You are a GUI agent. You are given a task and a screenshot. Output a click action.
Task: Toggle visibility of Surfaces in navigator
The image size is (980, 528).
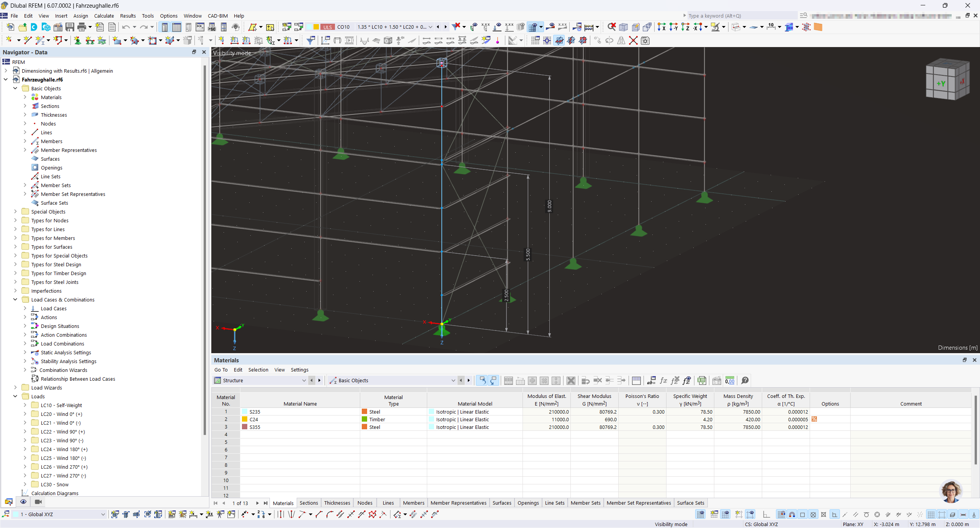50,159
